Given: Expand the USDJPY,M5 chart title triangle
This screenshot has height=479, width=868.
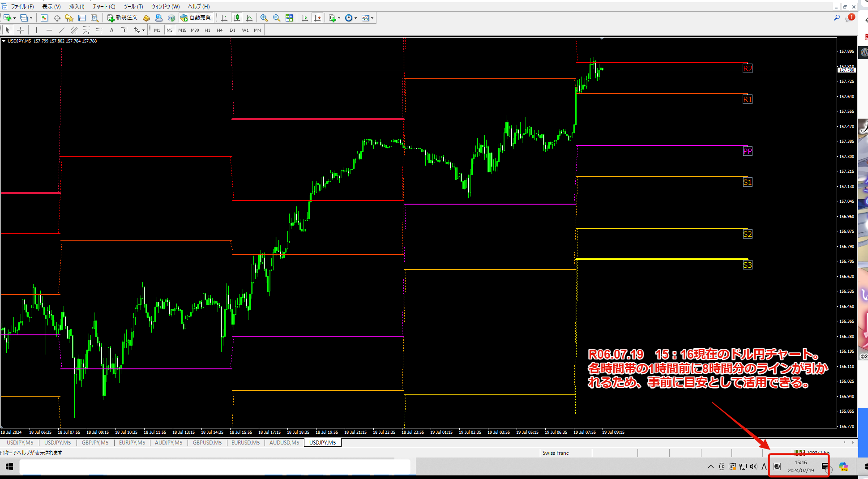Looking at the screenshot, I should [4, 41].
